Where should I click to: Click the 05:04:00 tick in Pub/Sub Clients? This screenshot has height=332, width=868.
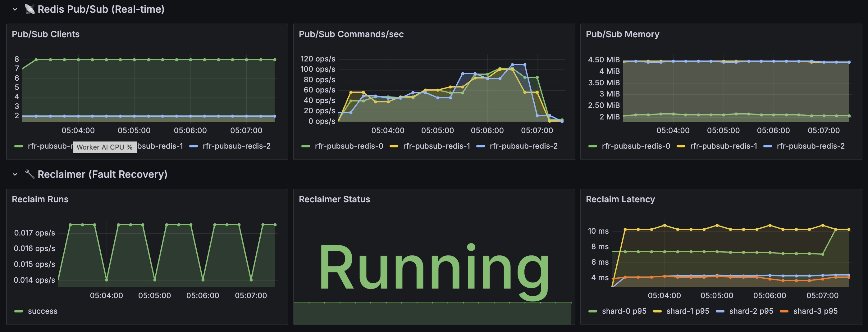78,131
